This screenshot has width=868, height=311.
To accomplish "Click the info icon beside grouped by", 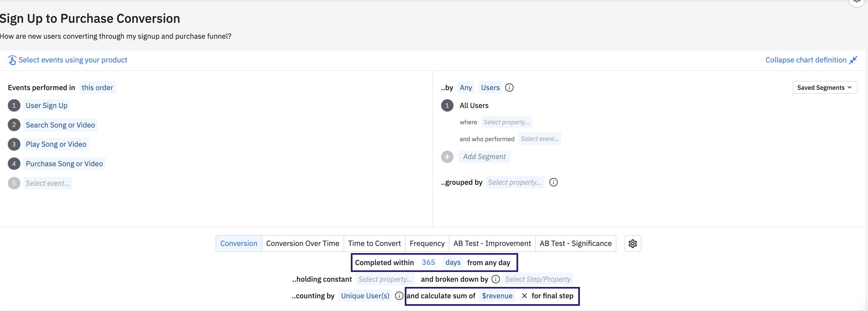I will click(x=553, y=182).
